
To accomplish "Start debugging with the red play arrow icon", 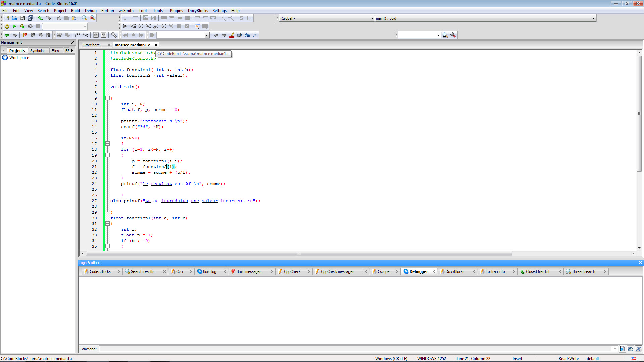I will [125, 26].
